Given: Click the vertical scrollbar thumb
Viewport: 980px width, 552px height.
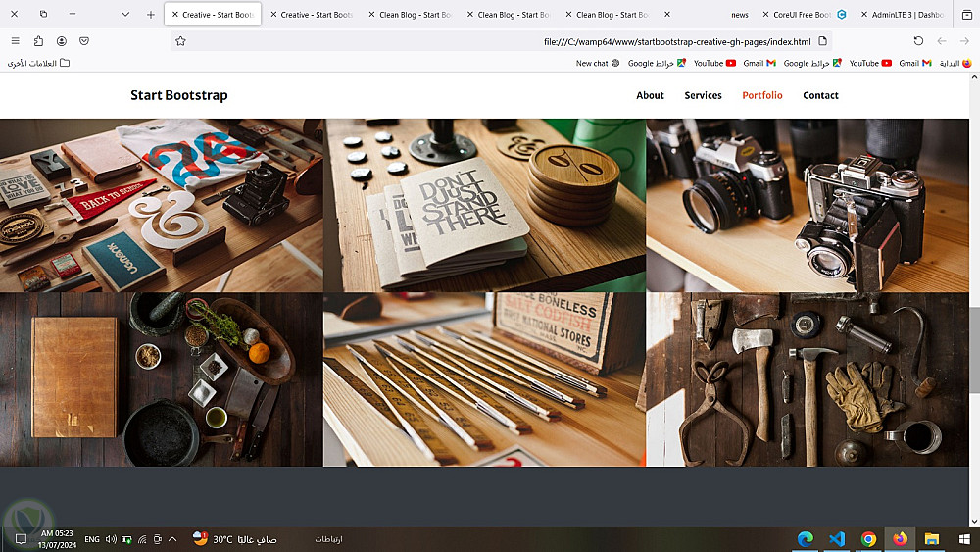Looking at the screenshot, I should [974, 350].
